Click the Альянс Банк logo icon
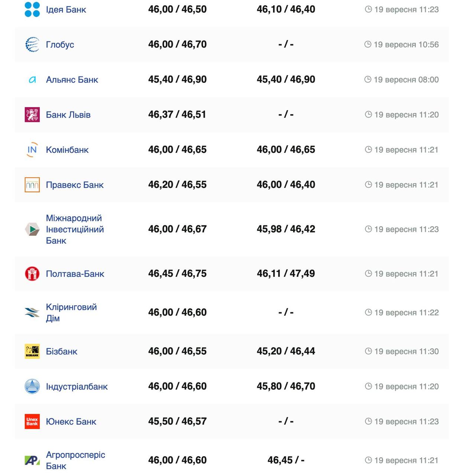Screen dimensions: 453x476 32,80
